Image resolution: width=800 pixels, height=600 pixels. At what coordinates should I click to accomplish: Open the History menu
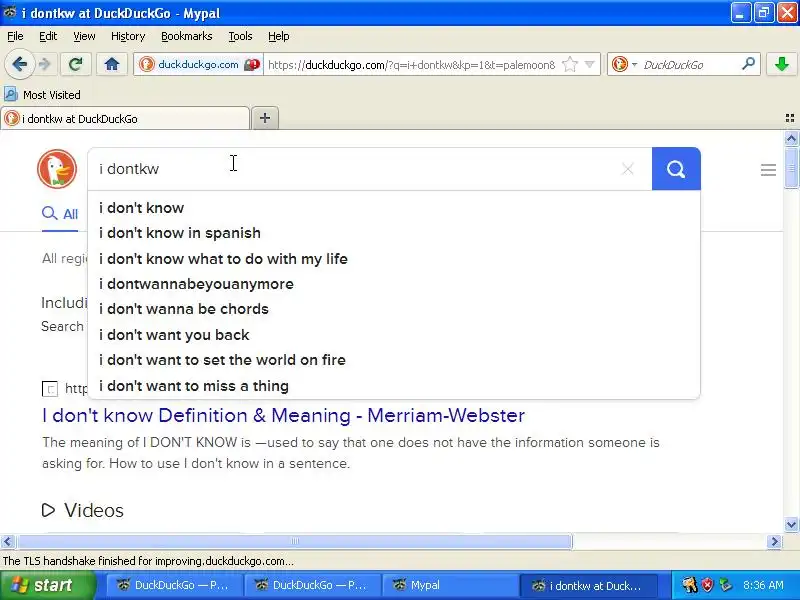[128, 36]
